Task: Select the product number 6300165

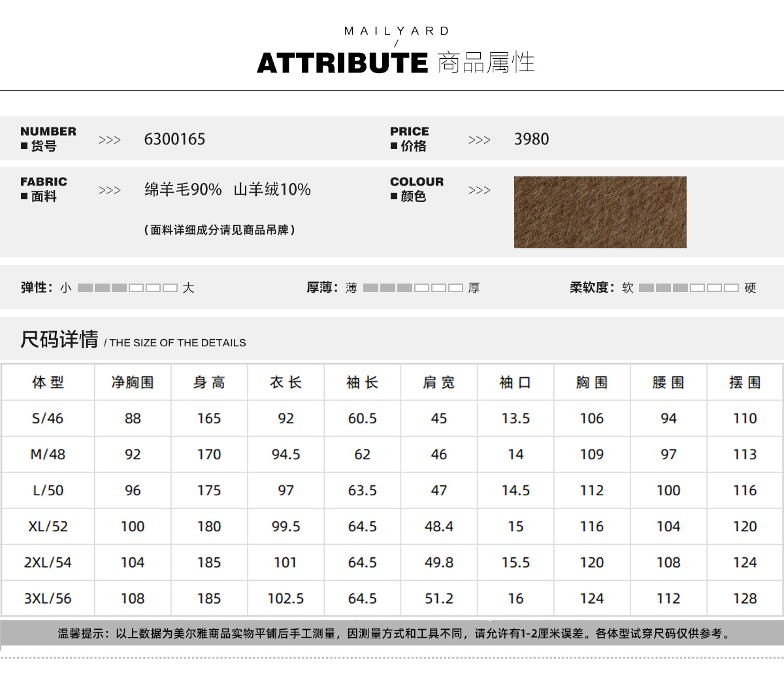Action: click(x=174, y=139)
